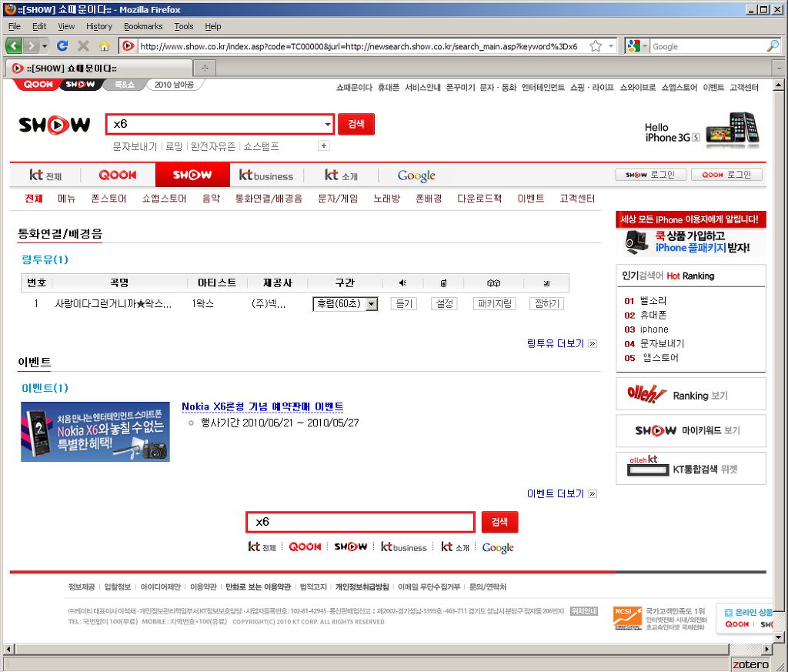
Task: Click the wishlist arrow column icon
Action: 546,283
